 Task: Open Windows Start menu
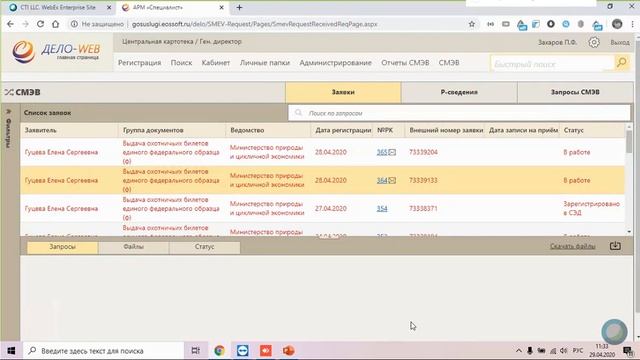click(11, 351)
